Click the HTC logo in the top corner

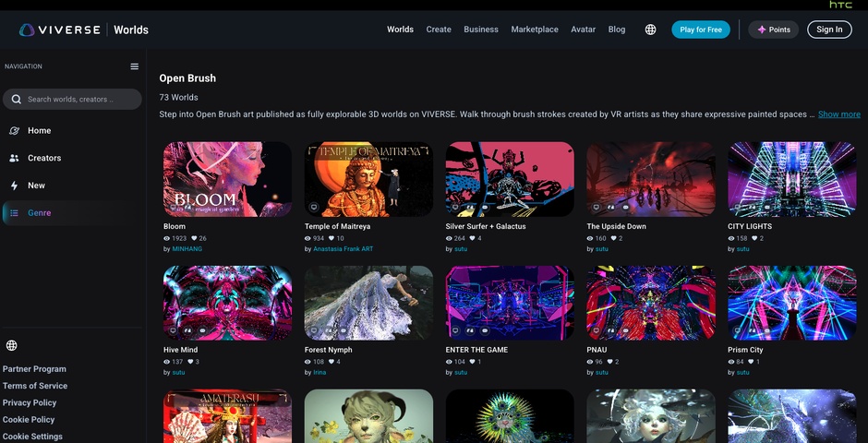840,5
